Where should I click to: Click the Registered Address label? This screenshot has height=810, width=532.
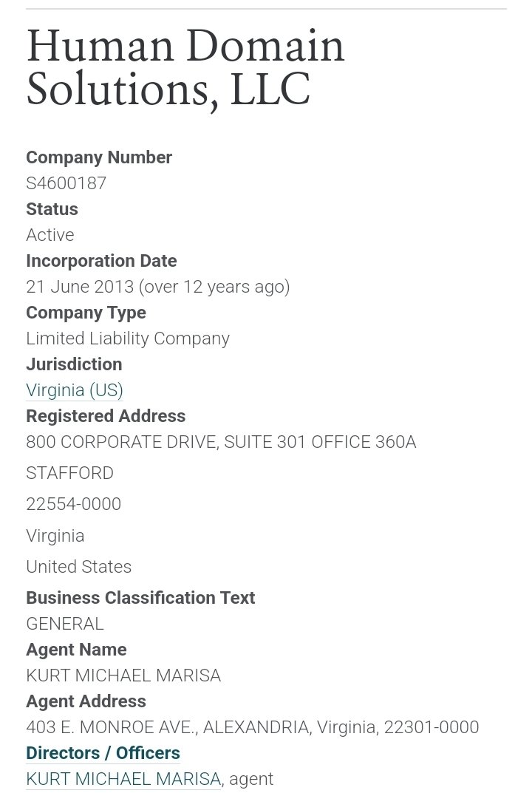pos(106,416)
